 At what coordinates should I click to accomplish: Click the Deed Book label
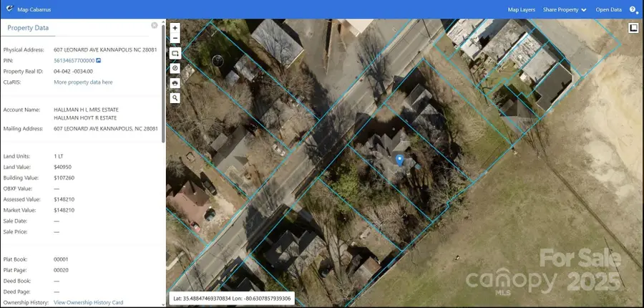click(17, 281)
